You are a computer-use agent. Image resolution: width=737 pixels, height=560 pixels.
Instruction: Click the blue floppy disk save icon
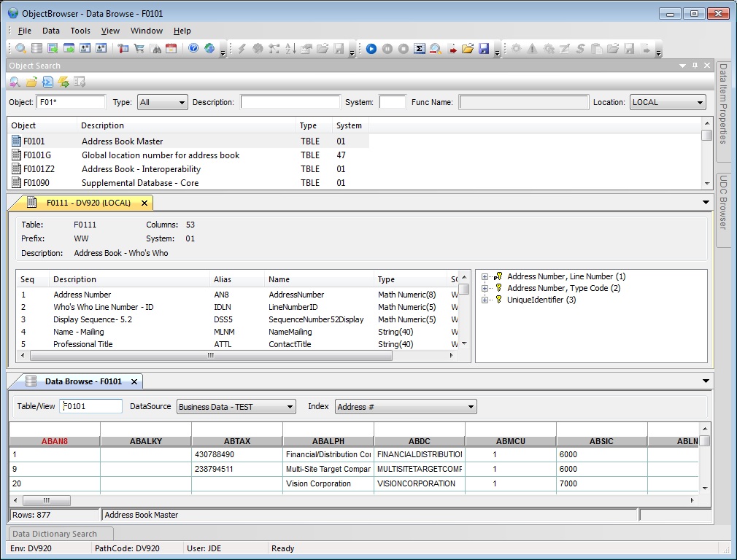[x=484, y=49]
